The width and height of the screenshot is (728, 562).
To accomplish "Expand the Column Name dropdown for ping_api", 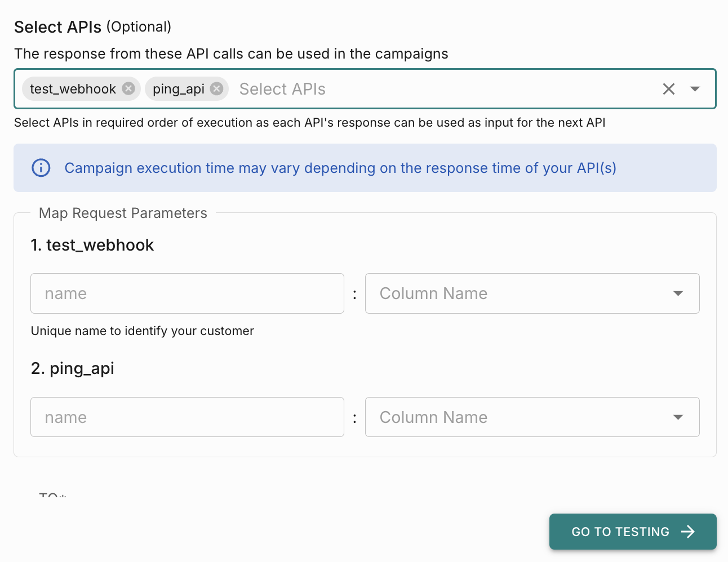I will click(x=678, y=417).
